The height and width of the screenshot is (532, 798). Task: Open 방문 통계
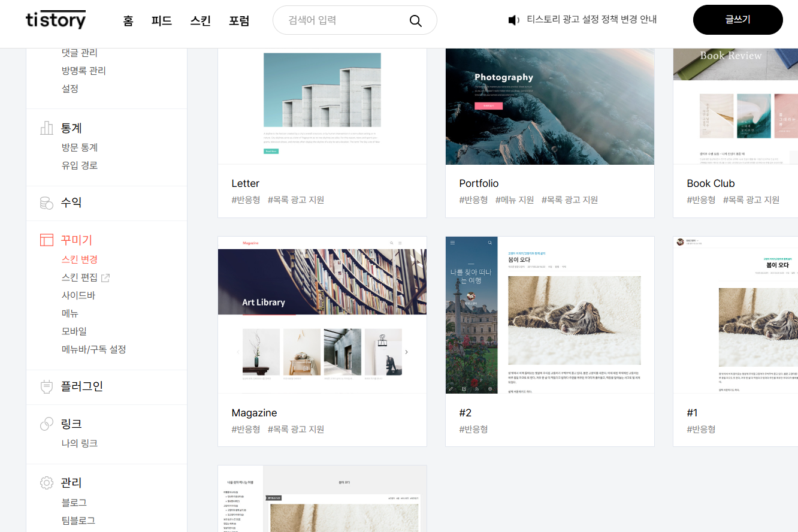click(80, 147)
